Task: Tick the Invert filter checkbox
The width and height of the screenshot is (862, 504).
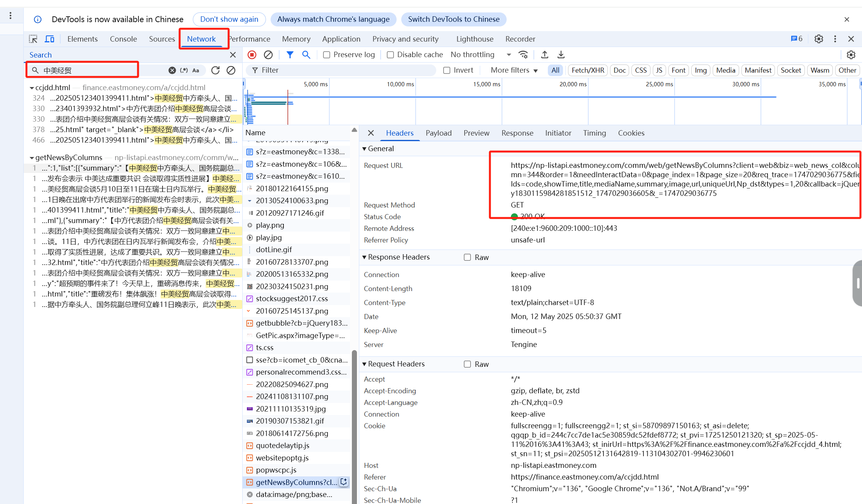Action: (x=447, y=70)
